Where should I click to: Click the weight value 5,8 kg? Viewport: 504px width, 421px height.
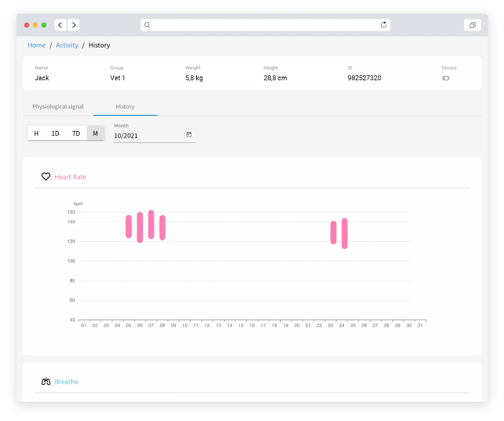click(x=194, y=78)
